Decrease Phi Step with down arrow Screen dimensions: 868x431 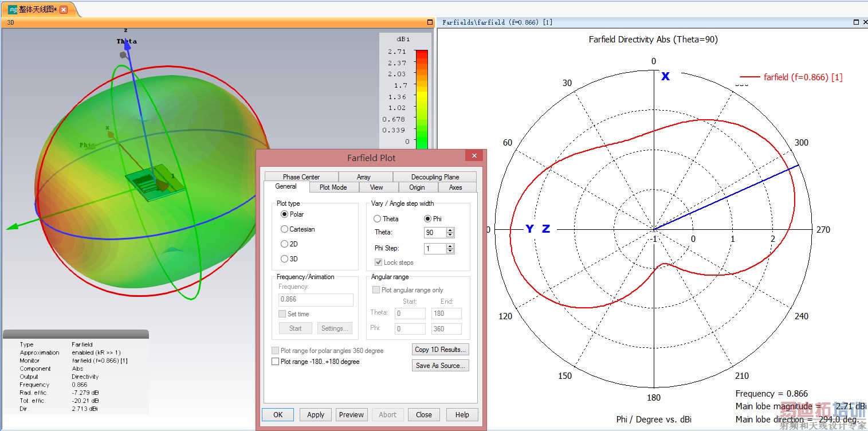(450, 251)
